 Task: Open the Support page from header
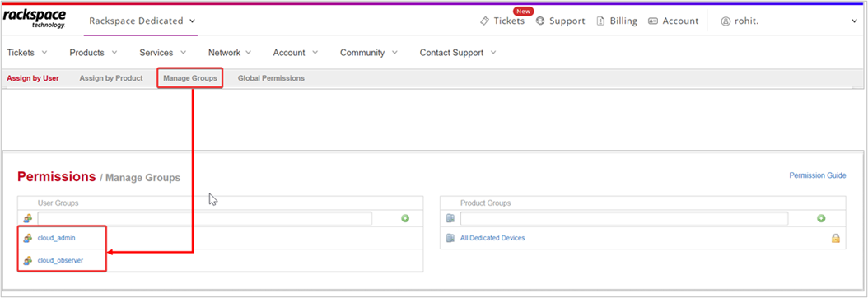560,21
